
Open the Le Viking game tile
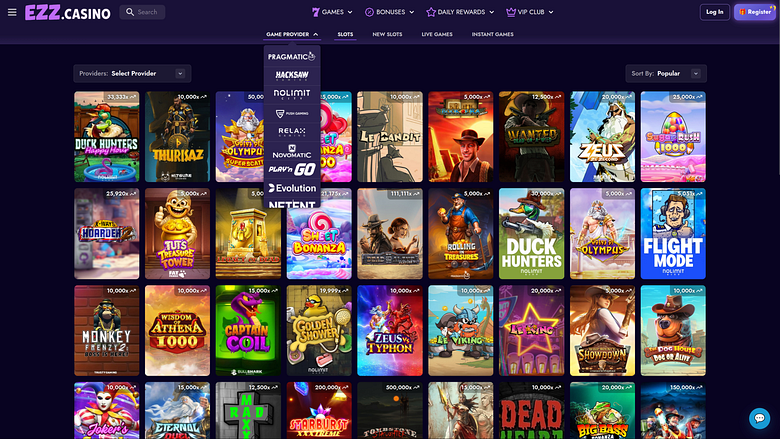(x=461, y=331)
